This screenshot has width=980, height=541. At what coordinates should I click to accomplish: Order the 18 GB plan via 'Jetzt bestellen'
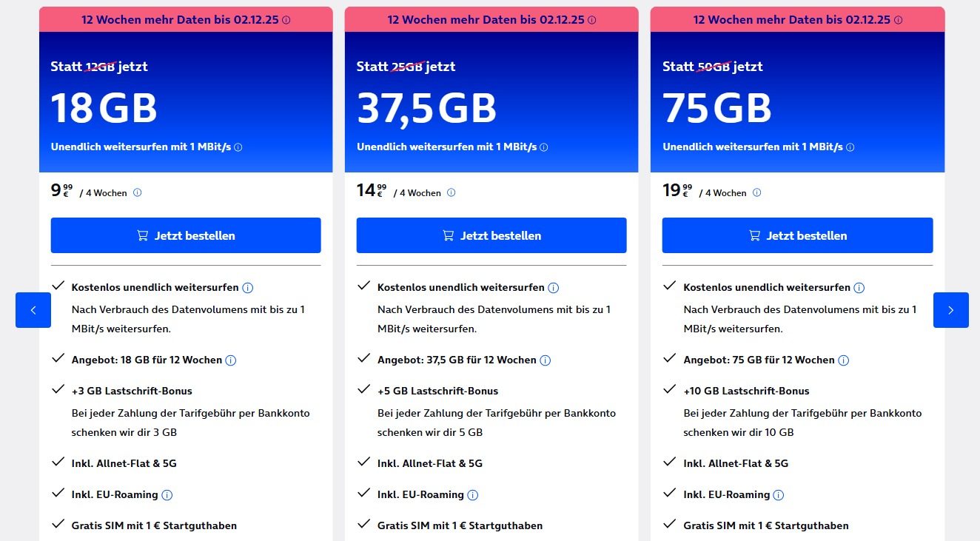point(186,235)
